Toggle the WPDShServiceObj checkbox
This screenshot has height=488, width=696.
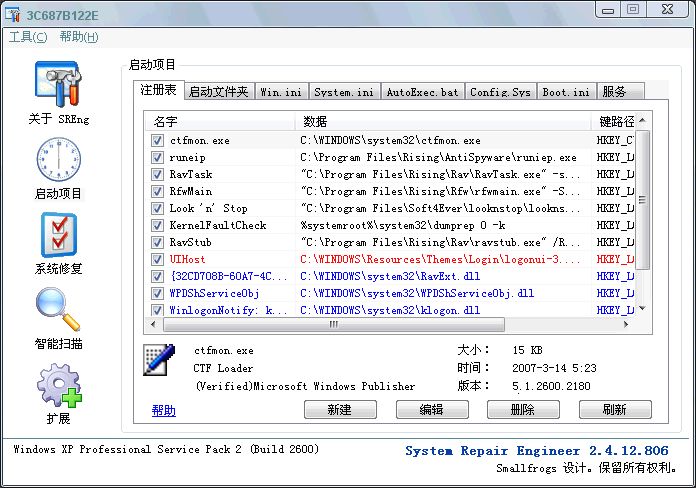click(x=157, y=294)
